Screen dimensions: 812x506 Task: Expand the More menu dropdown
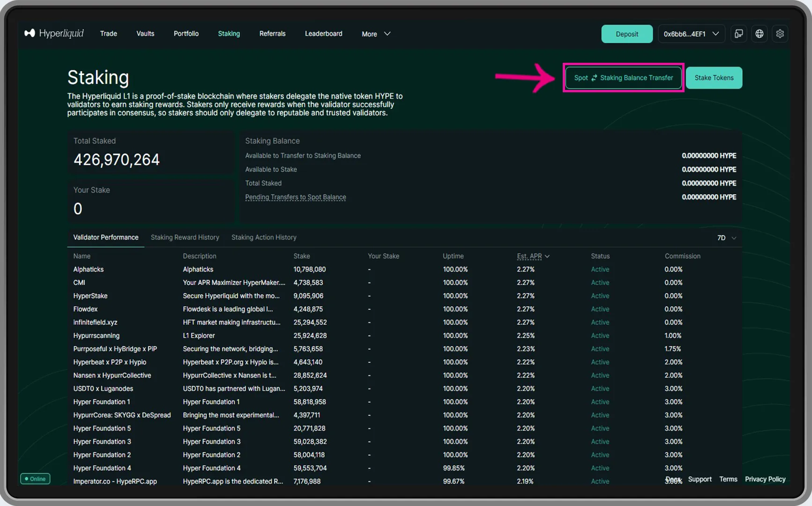pos(376,34)
